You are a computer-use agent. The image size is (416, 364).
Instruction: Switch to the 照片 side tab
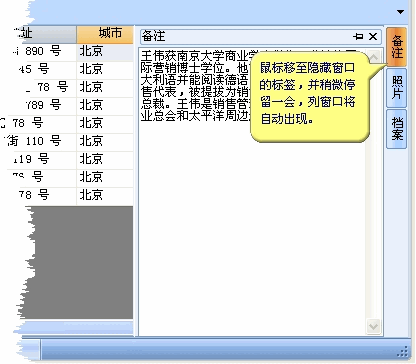point(397,87)
